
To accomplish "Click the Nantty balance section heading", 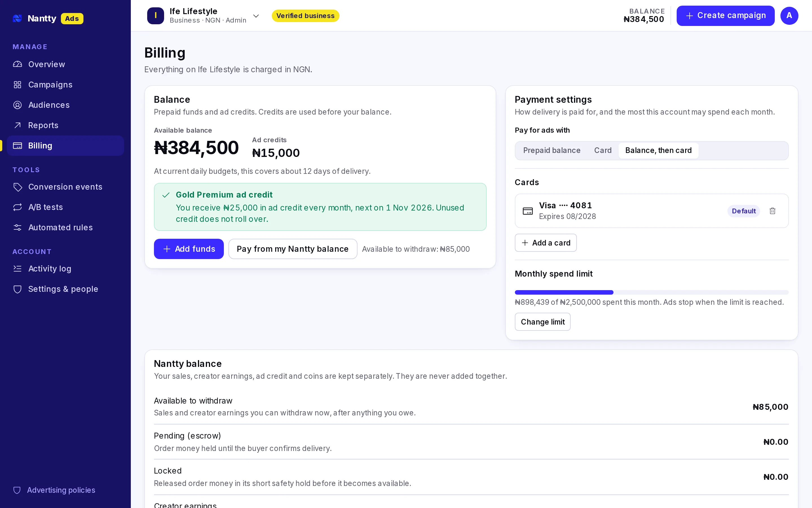I will click(x=187, y=364).
